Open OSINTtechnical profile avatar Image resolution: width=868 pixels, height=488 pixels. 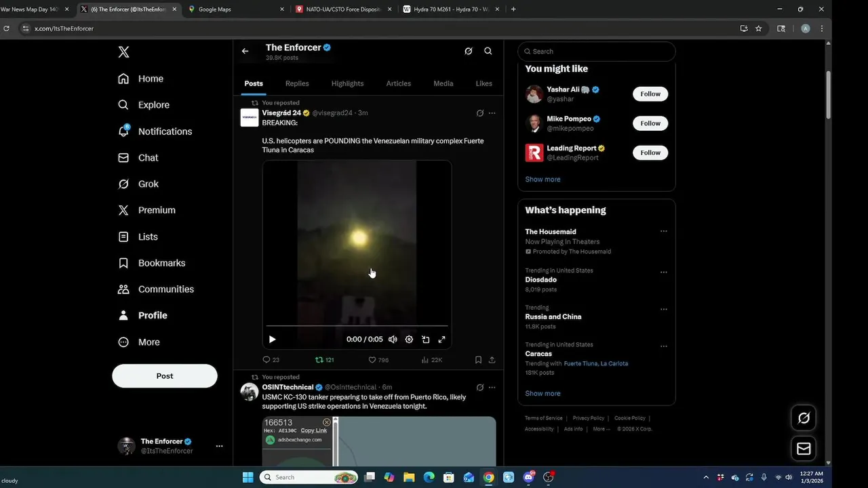click(250, 392)
